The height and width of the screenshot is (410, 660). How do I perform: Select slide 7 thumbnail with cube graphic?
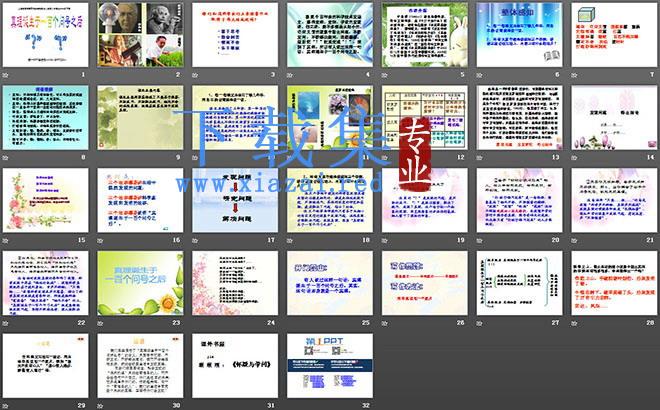coord(614,35)
